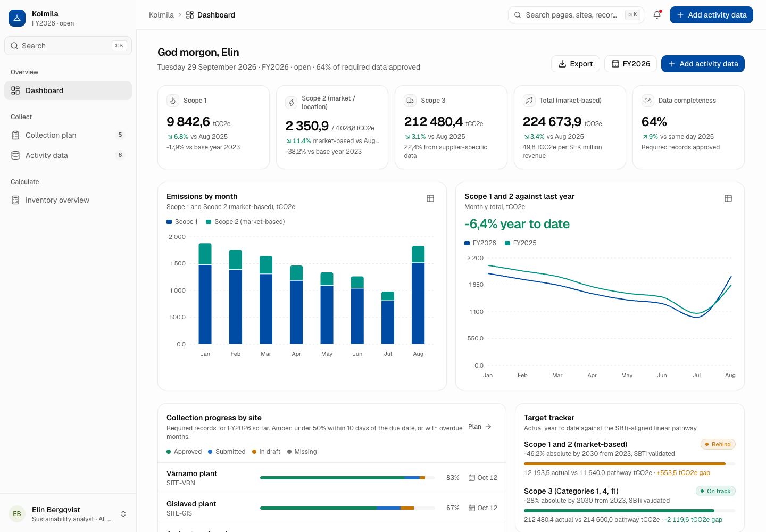766x532 pixels.
Task: Open Activity data page
Action: (x=68, y=155)
